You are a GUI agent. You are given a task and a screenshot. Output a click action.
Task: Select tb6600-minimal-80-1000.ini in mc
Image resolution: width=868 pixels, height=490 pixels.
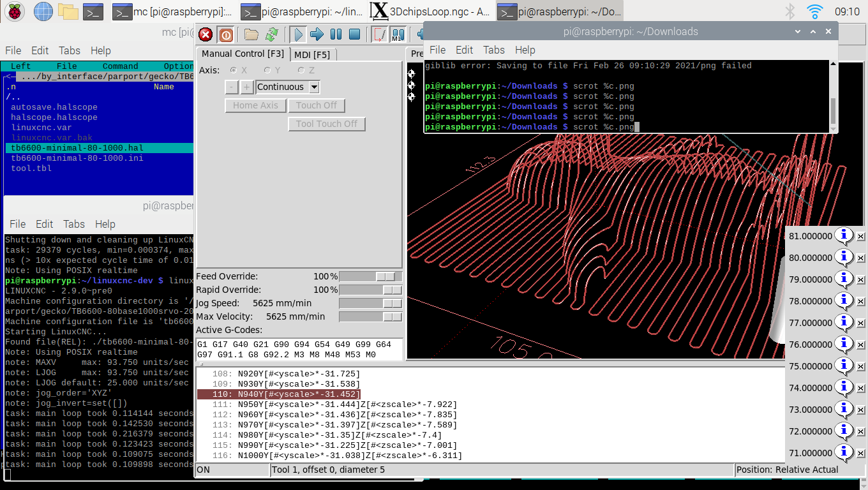point(77,158)
